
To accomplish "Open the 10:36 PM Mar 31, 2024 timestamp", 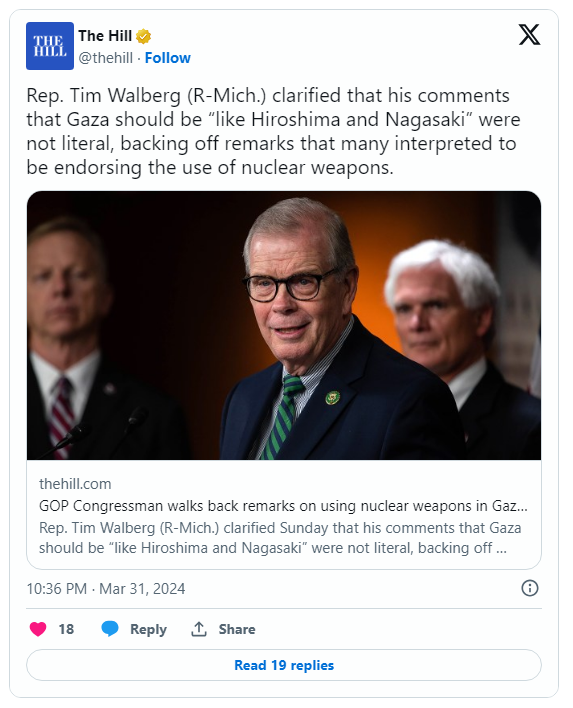I will point(106,589).
